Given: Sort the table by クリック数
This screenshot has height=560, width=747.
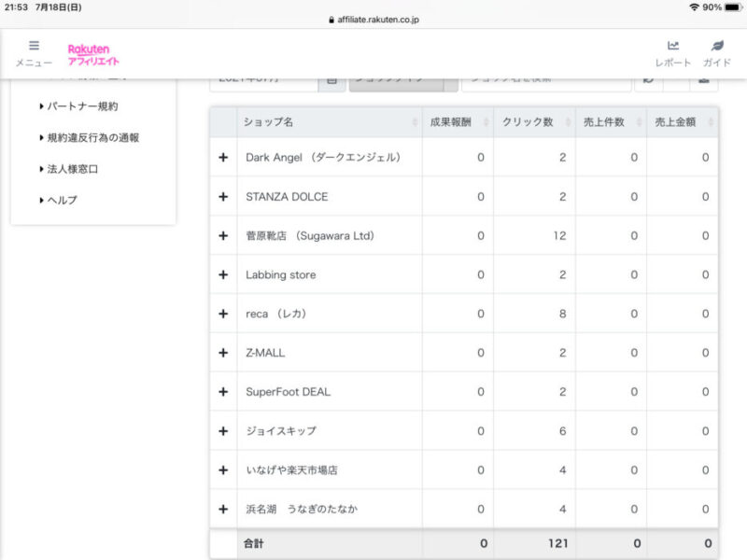Looking at the screenshot, I should pos(534,122).
